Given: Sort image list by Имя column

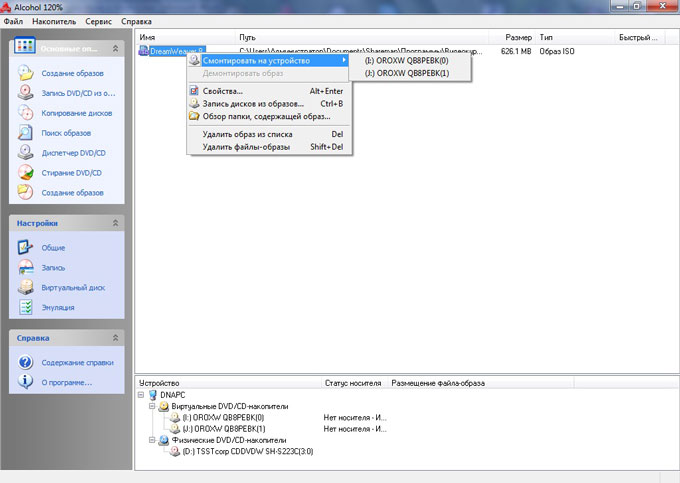Looking at the screenshot, I should pos(186,37).
